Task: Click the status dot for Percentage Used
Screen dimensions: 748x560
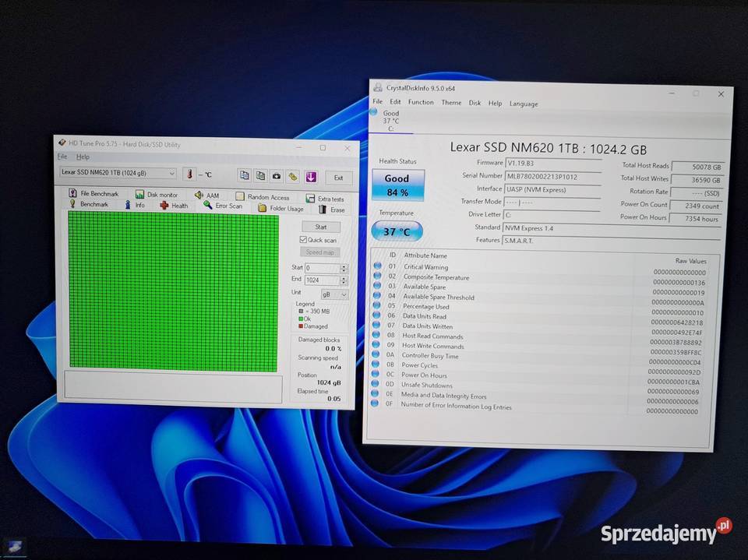Action: click(377, 305)
